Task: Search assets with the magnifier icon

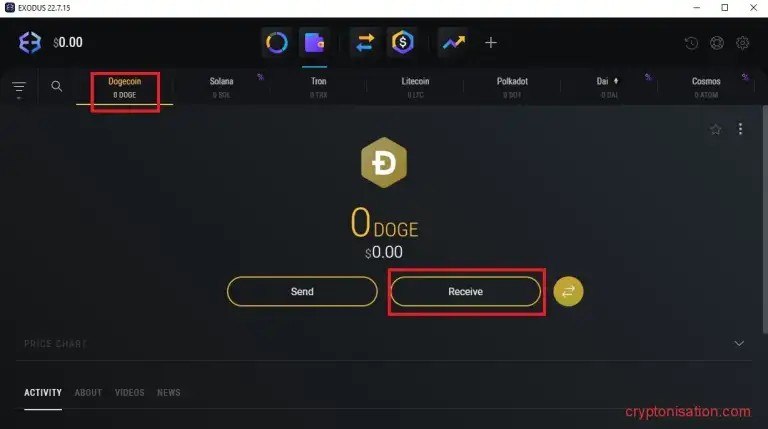Action: (57, 86)
